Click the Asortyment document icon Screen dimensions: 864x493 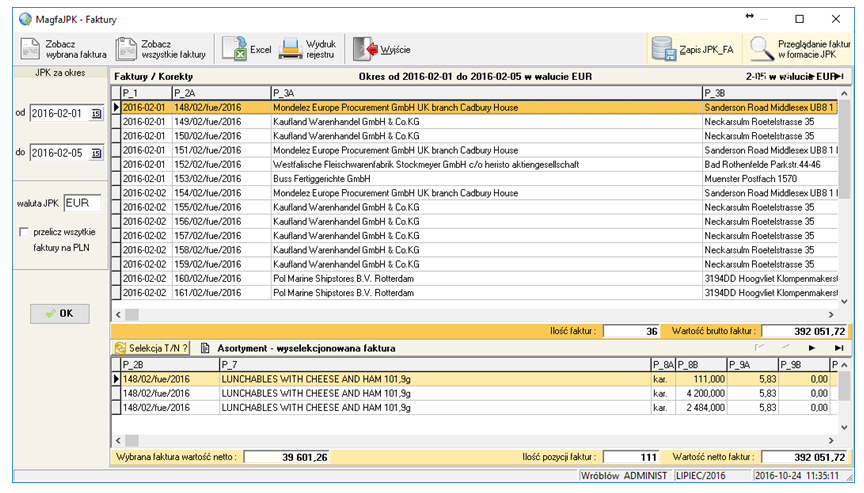205,348
